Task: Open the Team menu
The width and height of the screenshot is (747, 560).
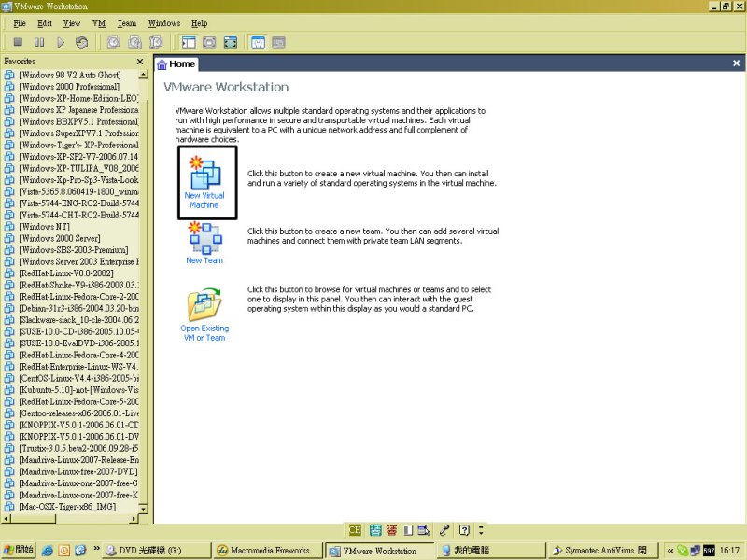Action: [x=127, y=23]
